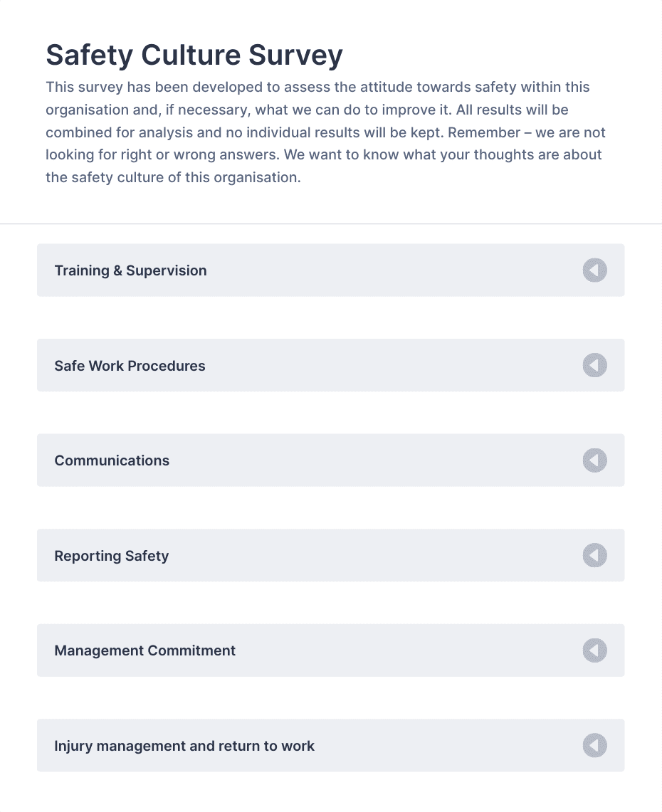Expand the Safe Work Procedures section

(330, 365)
